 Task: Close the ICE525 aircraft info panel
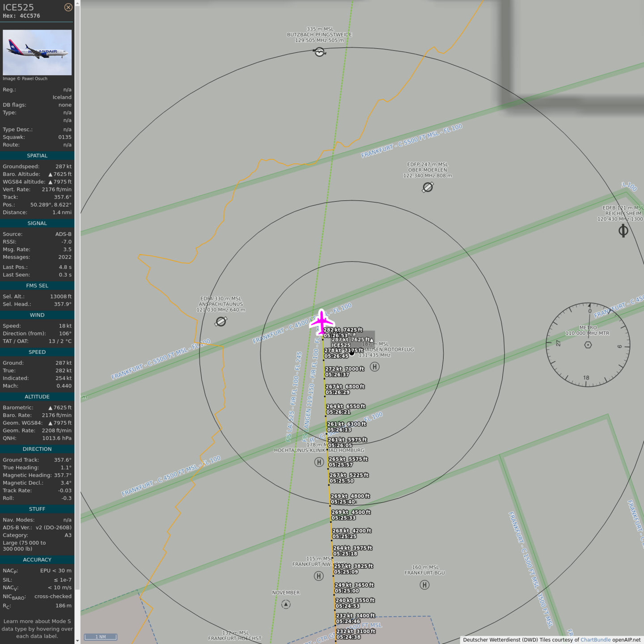[68, 7]
